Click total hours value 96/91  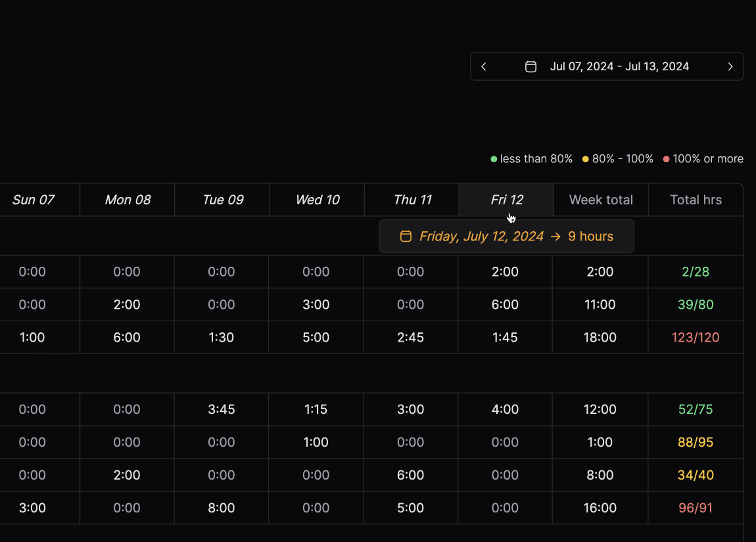coord(696,508)
